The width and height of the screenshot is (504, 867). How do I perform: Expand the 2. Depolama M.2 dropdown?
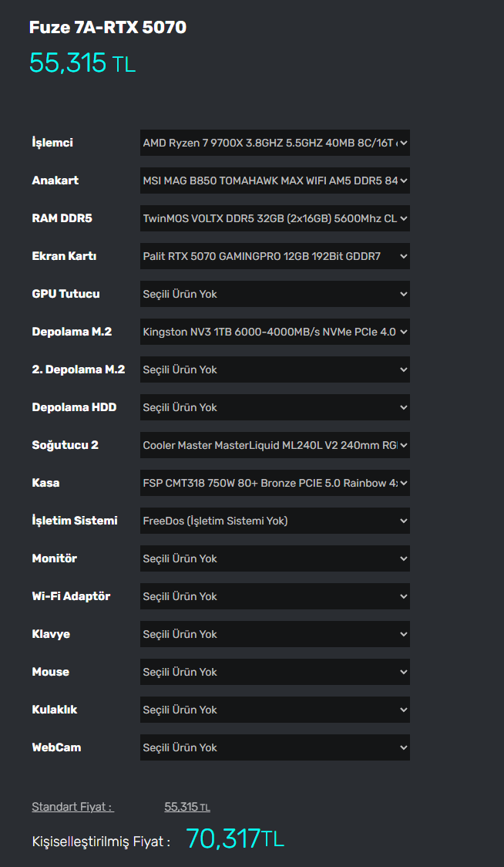[x=274, y=369]
